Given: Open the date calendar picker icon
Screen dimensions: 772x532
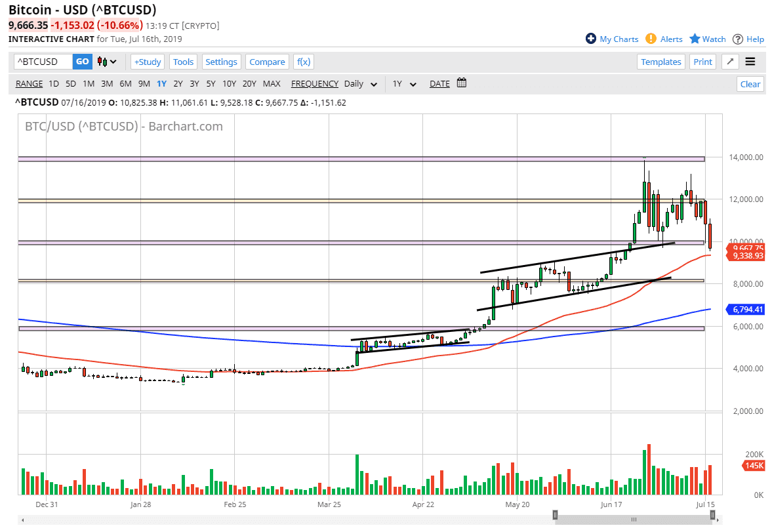Looking at the screenshot, I should (x=462, y=83).
